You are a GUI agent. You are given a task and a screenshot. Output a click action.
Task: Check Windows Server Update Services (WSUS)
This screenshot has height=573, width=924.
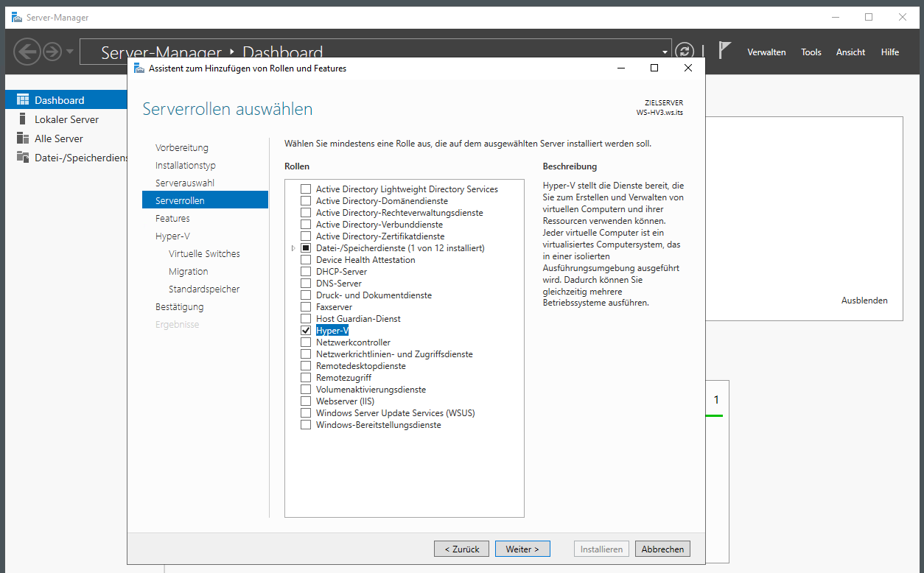tap(306, 413)
